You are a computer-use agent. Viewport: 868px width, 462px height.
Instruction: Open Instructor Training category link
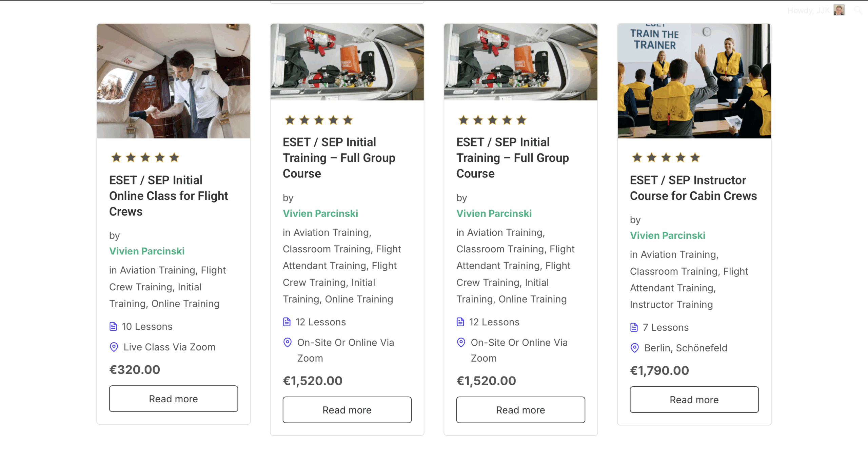coord(671,305)
